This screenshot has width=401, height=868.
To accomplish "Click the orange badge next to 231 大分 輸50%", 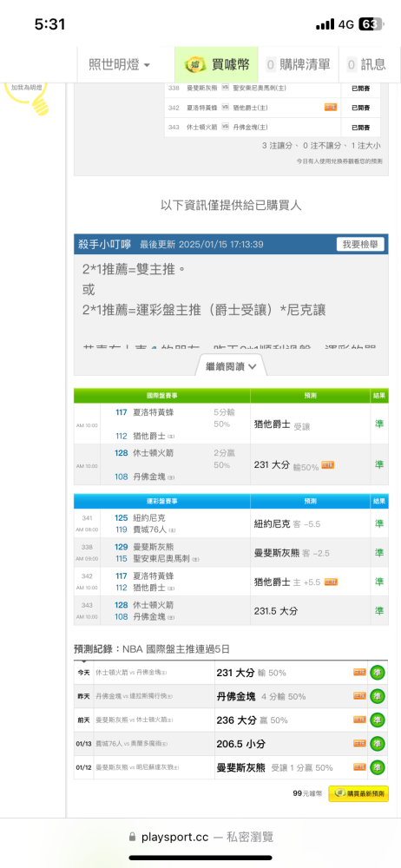I will pos(327,465).
